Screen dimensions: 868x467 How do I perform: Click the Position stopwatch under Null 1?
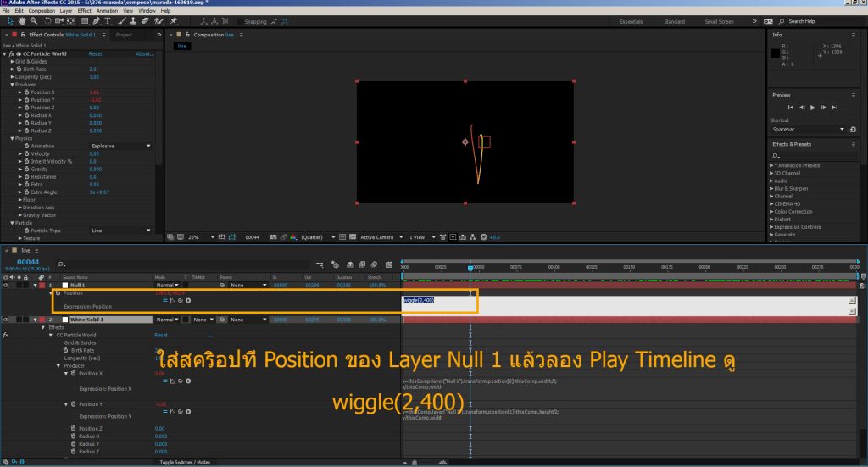(x=57, y=292)
